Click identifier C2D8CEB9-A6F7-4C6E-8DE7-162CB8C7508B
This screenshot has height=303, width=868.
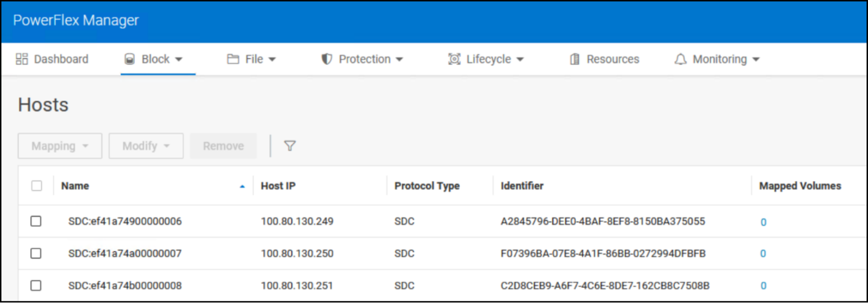[605, 286]
